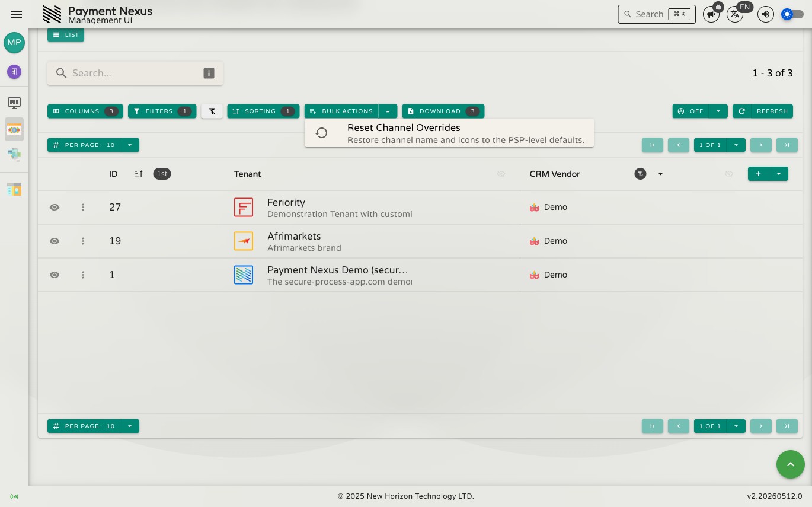
Task: View the Payment Nexus Demo row eye icon
Action: coord(55,275)
